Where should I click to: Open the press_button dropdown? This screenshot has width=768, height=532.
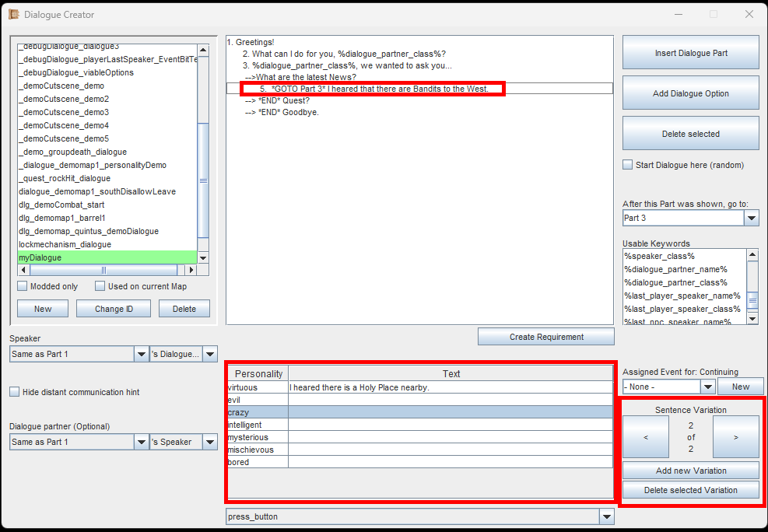[x=606, y=516]
